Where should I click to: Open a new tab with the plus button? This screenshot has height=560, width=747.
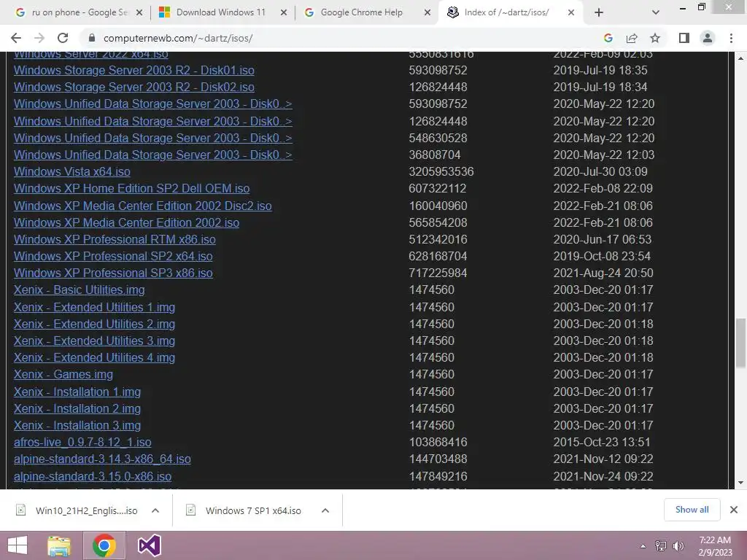599,12
